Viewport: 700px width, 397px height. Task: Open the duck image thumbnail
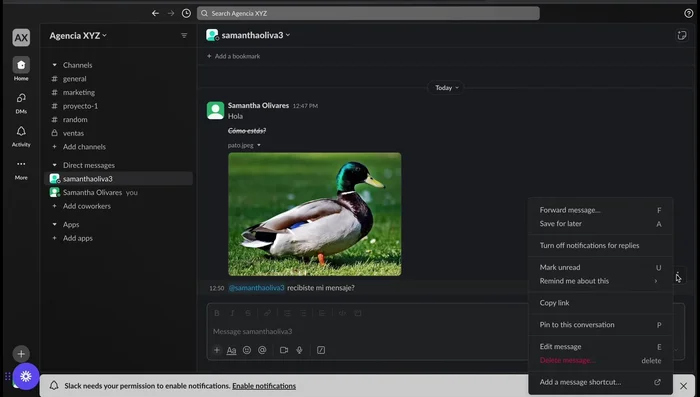(x=315, y=214)
